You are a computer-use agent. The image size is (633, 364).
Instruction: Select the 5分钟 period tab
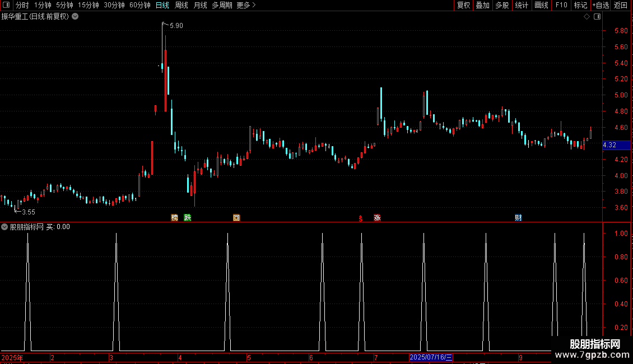(64, 5)
